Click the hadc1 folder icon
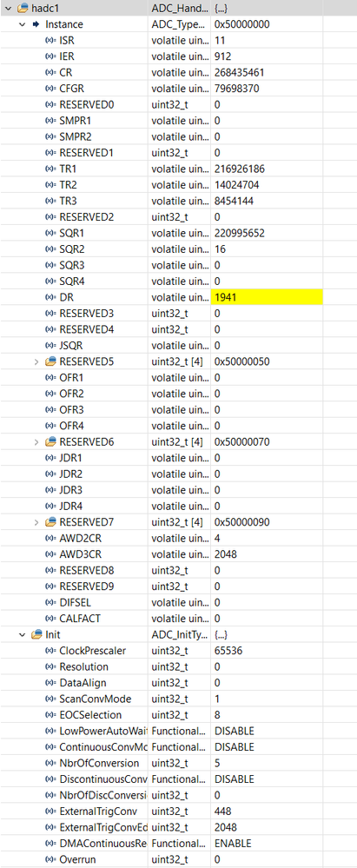Screen dimensions: 357x868 pos(23,9)
